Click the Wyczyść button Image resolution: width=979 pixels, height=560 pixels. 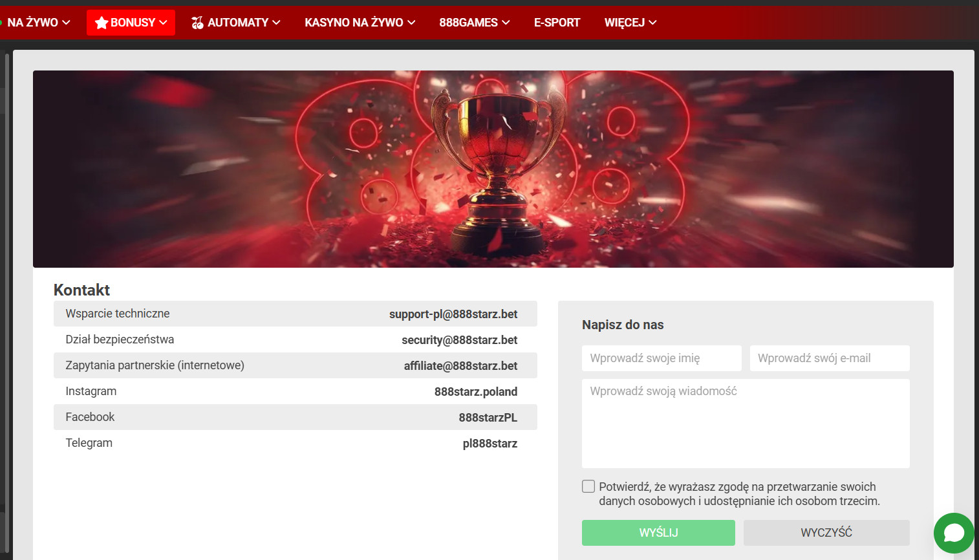(826, 533)
